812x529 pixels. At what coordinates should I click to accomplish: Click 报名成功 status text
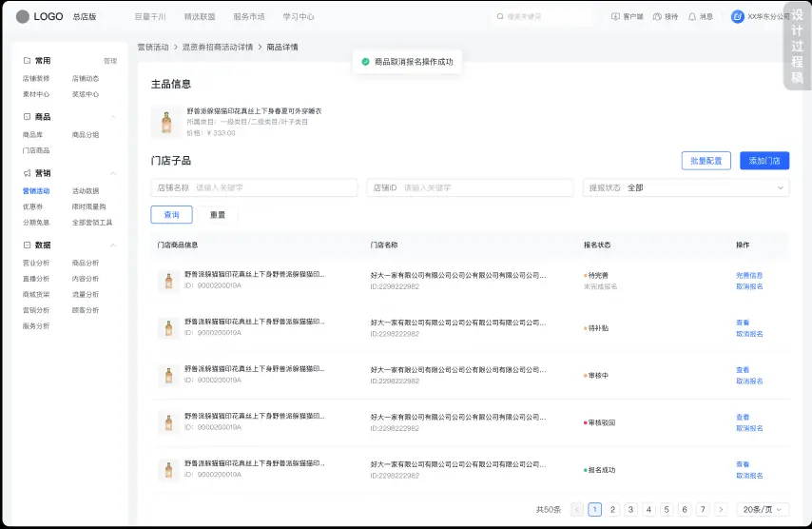coord(602,470)
